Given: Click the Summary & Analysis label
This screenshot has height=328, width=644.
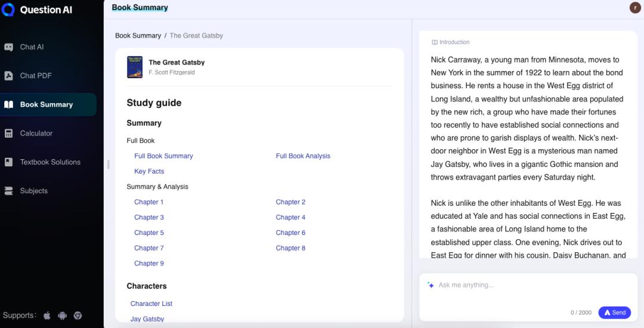Looking at the screenshot, I should tap(157, 187).
